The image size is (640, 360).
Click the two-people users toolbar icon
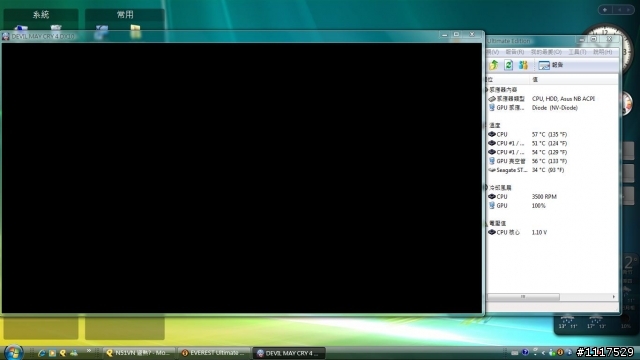[523, 65]
